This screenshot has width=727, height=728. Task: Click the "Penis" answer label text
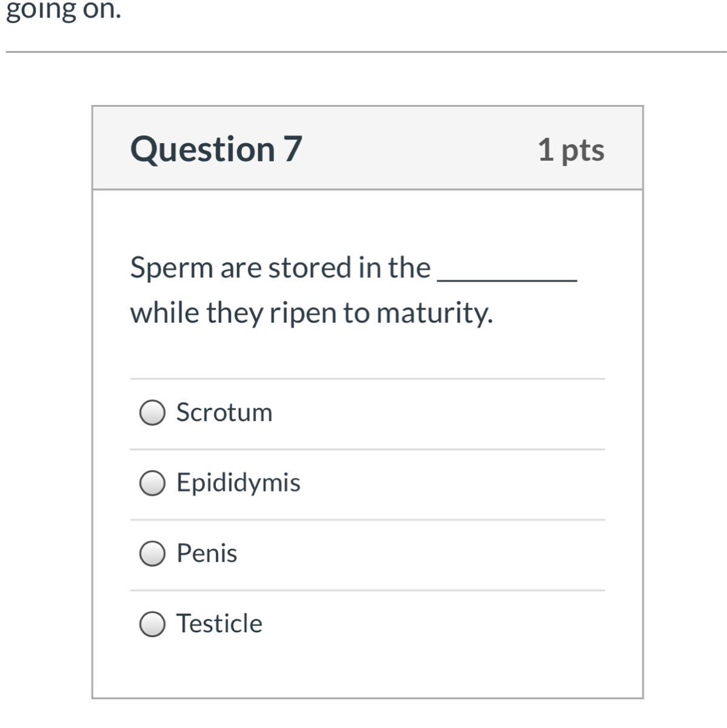[x=207, y=553]
